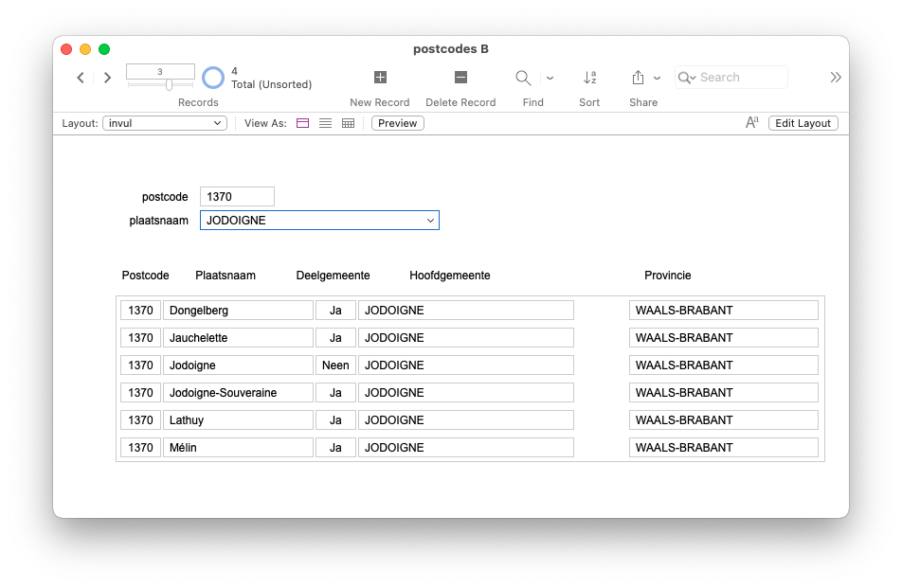Switch to Form view
Viewport: 902px width, 588px height.
pos(303,123)
